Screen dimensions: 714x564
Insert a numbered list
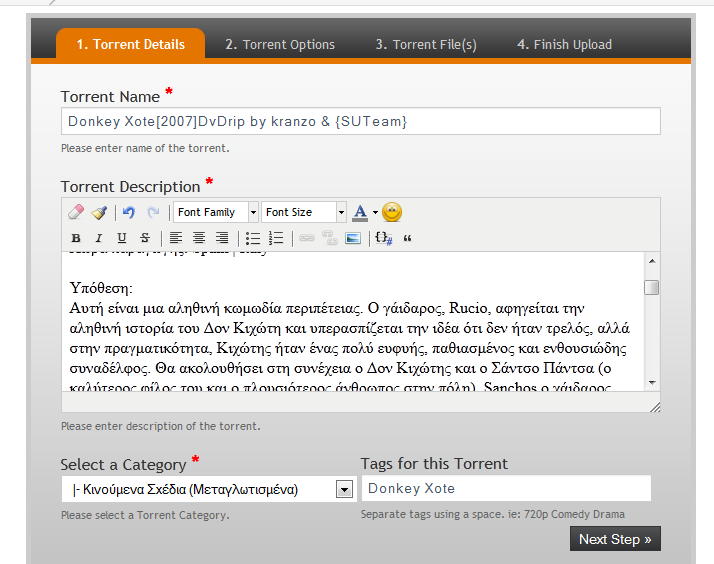coord(276,238)
